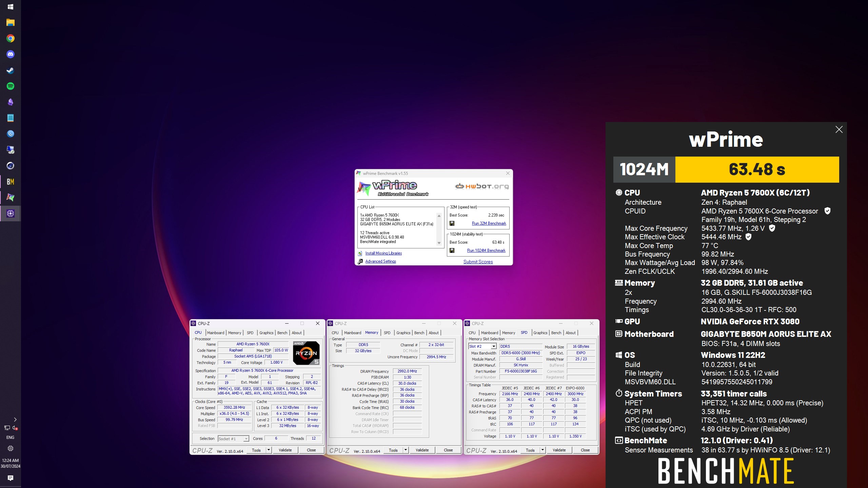
Task: Launch Google Chrome from taskbar
Action: tap(10, 38)
